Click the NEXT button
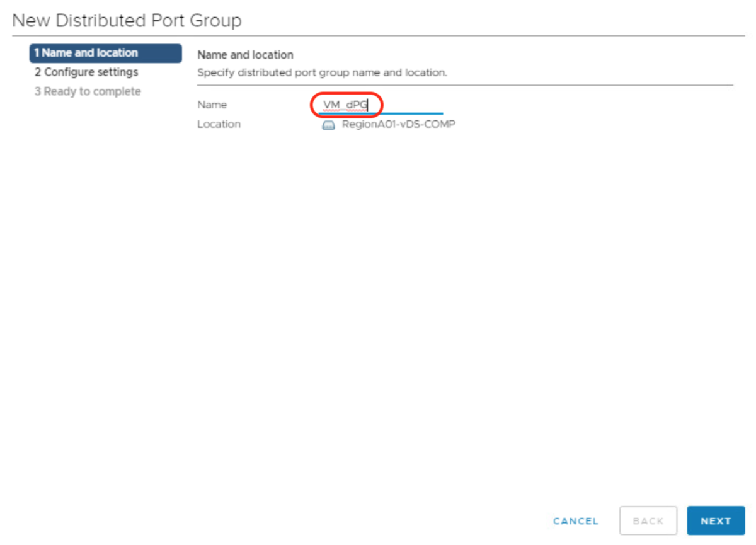The width and height of the screenshot is (756, 545). click(716, 521)
